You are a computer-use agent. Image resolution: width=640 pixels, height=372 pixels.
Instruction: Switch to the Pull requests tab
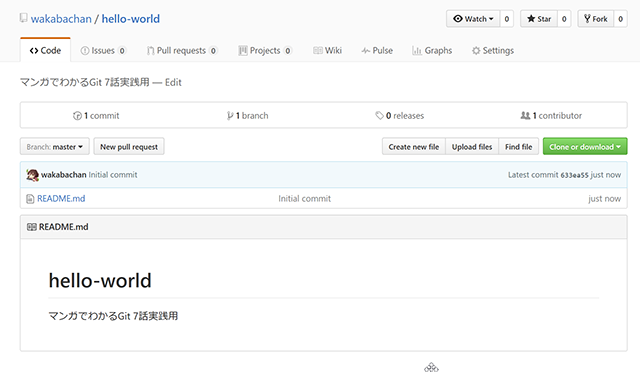click(x=182, y=50)
